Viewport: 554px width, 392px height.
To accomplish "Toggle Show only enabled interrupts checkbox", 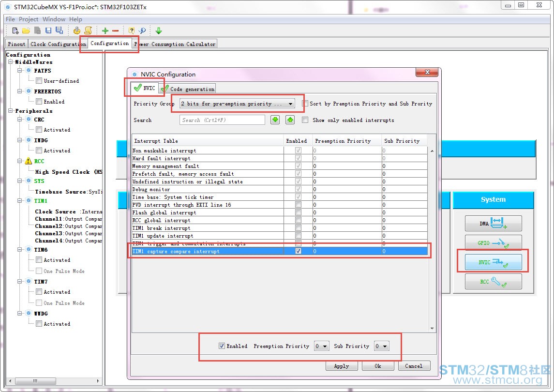I will point(305,120).
